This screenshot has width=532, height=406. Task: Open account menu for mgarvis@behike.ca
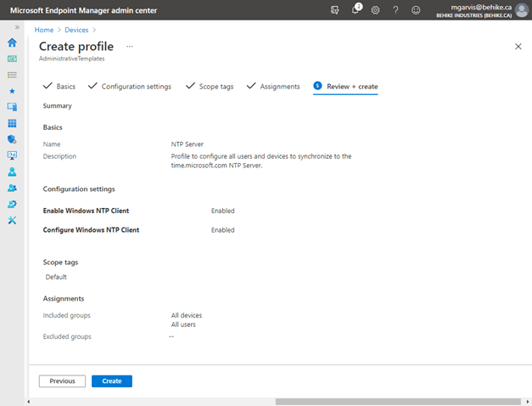point(479,10)
